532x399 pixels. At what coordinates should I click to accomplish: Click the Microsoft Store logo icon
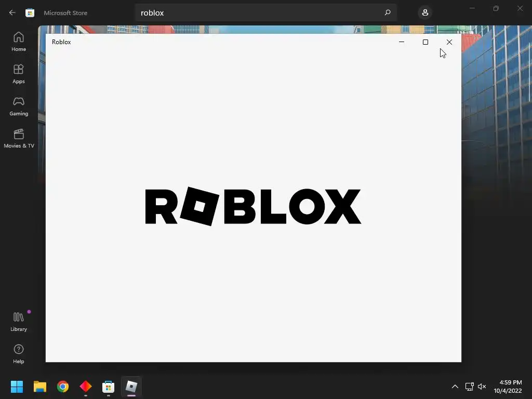click(x=30, y=13)
